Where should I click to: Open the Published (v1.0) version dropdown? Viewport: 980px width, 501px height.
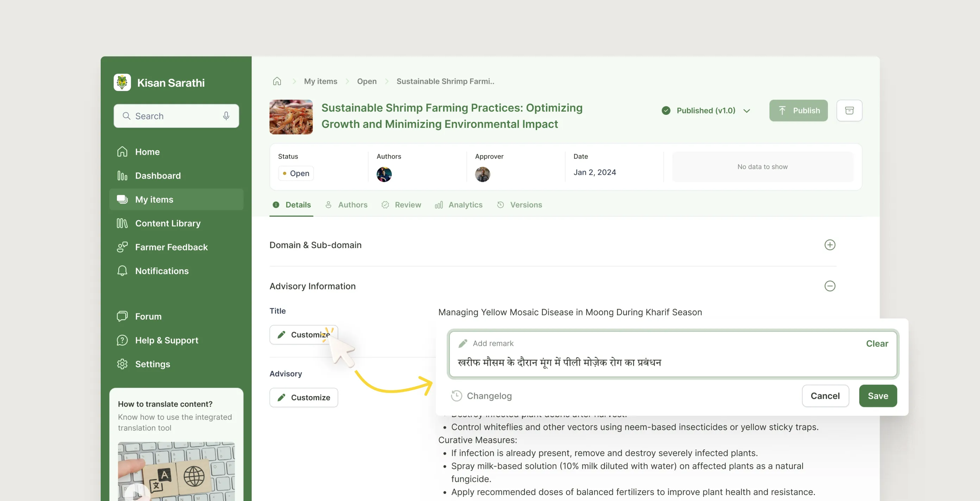tap(746, 111)
